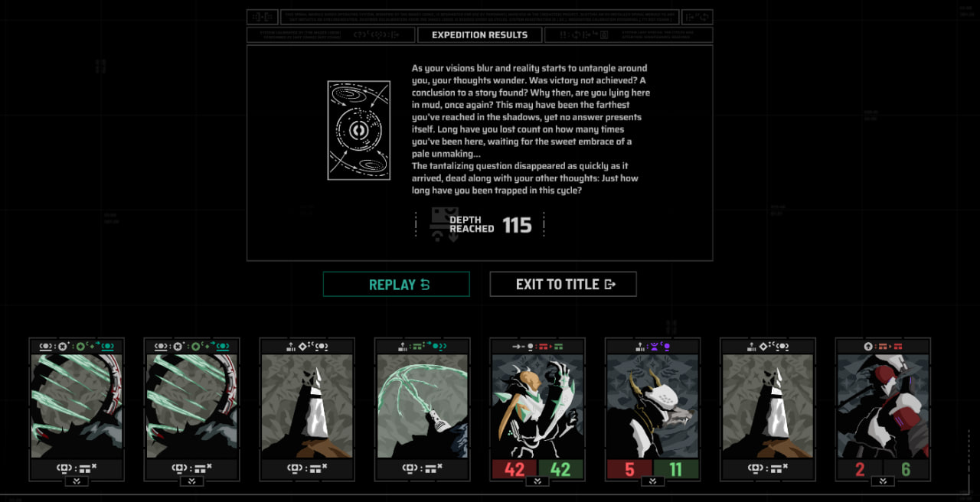Click the REPLAY button
Image resolution: width=980 pixels, height=502 pixels.
click(x=396, y=284)
